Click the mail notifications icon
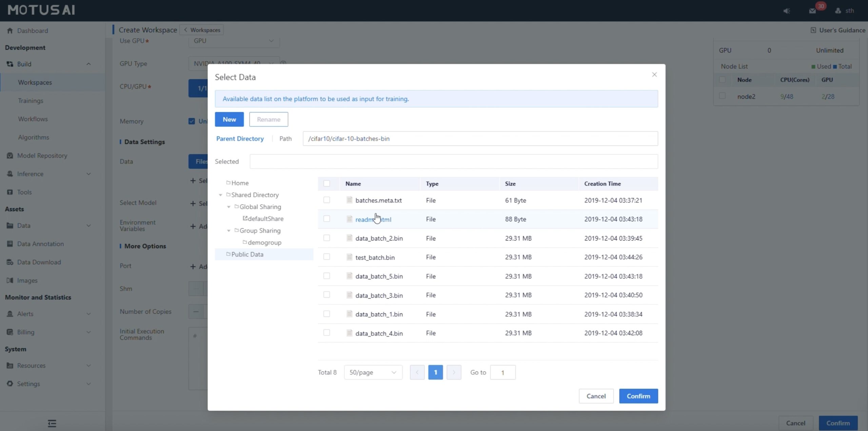This screenshot has width=868, height=431. tap(812, 11)
